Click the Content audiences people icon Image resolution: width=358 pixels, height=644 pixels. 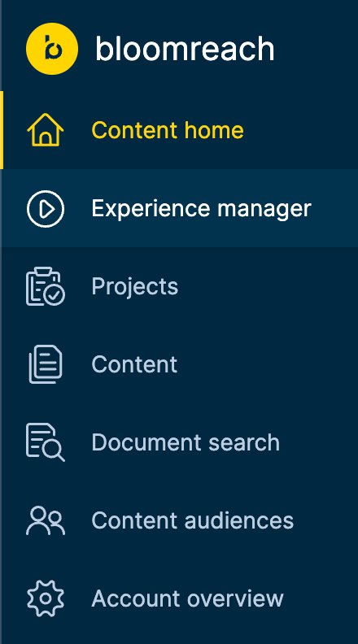coord(46,520)
